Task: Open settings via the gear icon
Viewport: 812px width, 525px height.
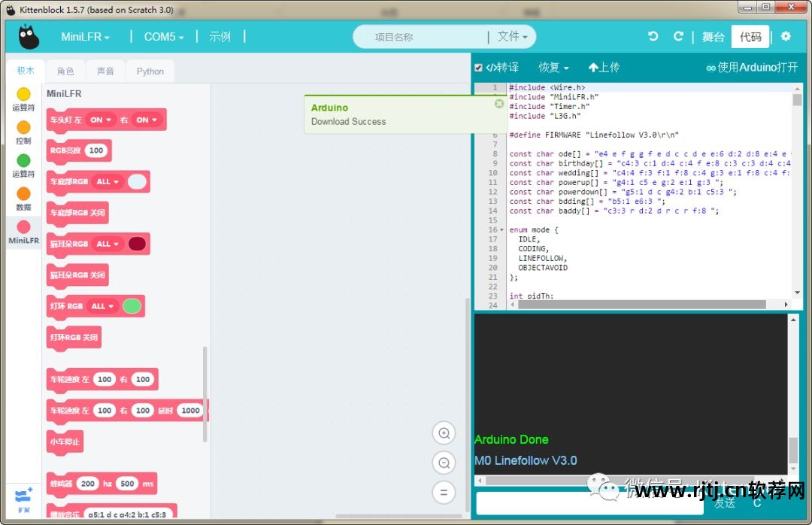Action: pos(786,36)
